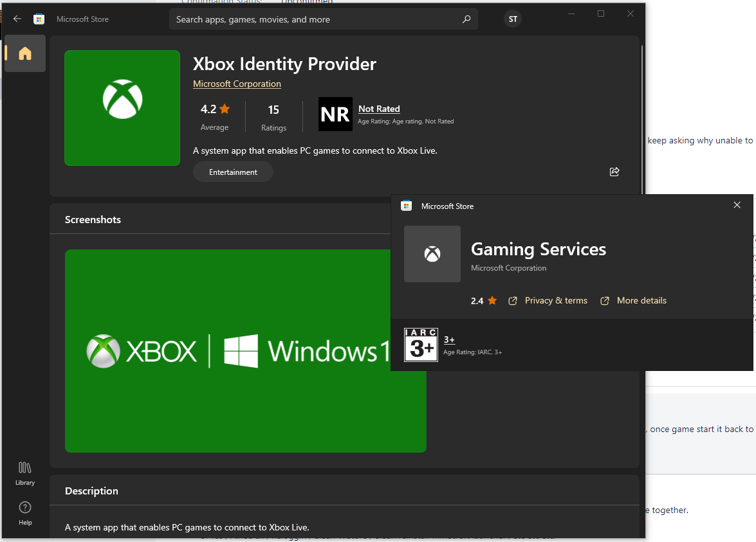Open the 3+ age rating link
756x542 pixels.
click(x=449, y=339)
